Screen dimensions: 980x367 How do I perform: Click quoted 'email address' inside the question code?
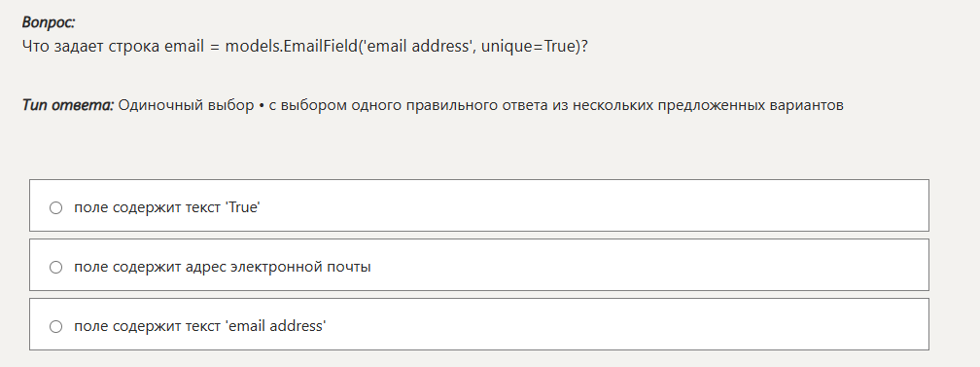click(417, 47)
